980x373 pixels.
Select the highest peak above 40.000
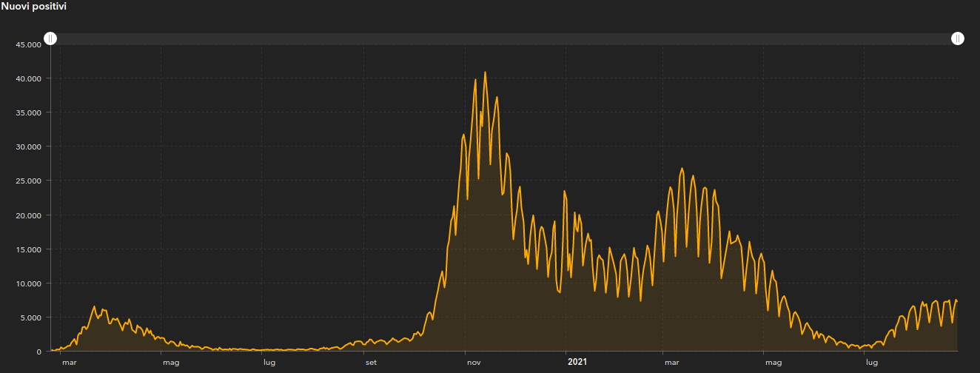click(485, 73)
